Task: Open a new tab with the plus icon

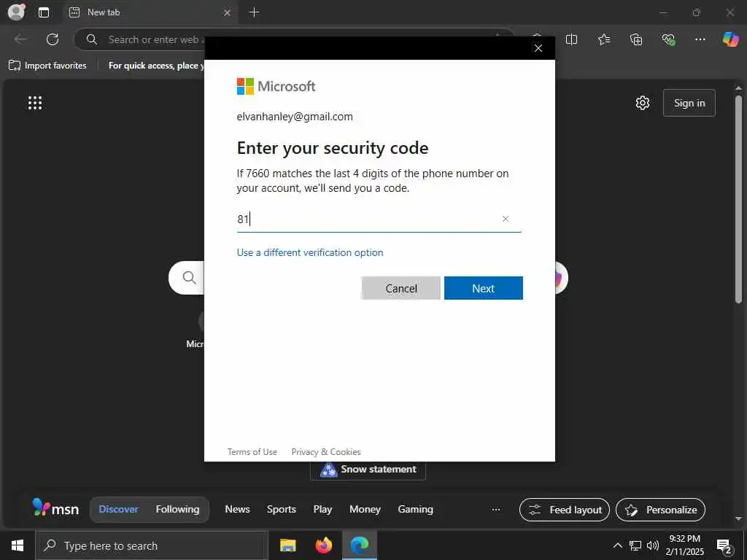Action: 255,12
